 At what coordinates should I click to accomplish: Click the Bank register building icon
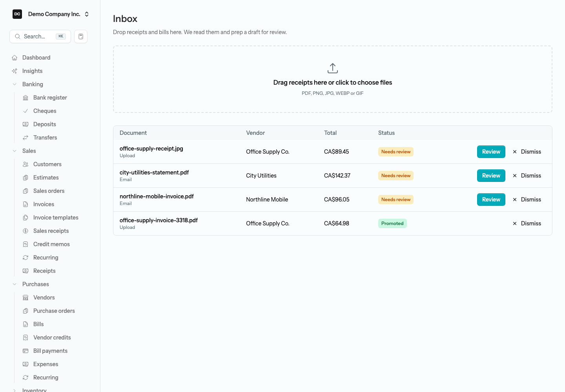pos(26,98)
